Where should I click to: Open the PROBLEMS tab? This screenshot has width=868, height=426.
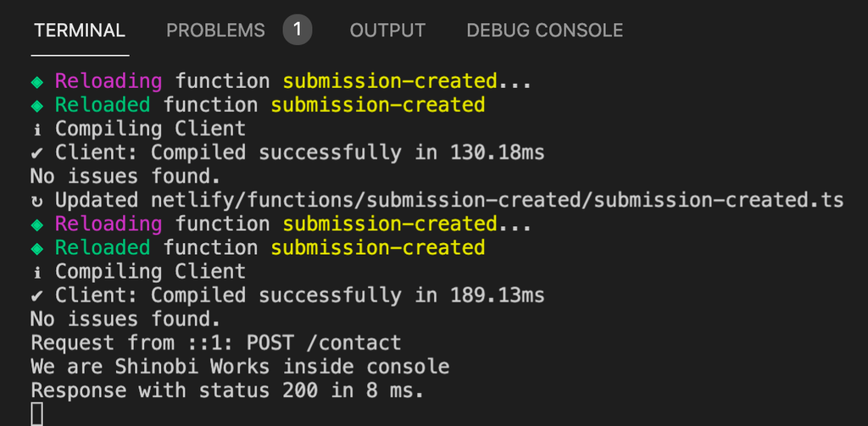coord(215,30)
